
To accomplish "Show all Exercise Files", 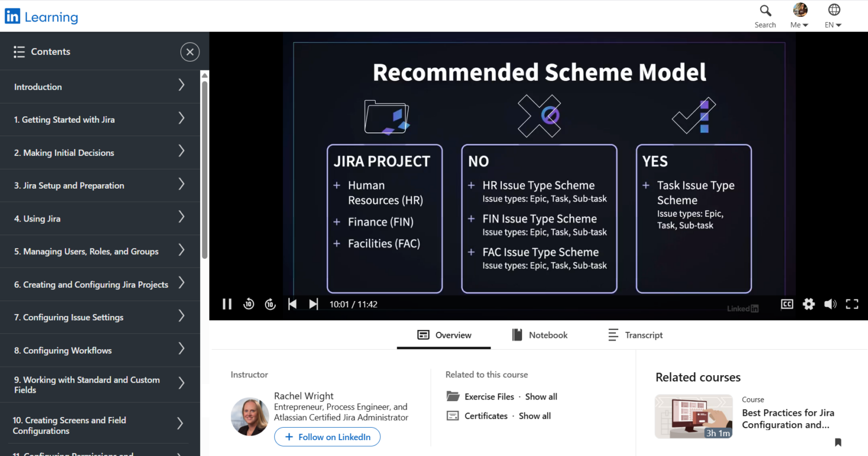I will pyautogui.click(x=541, y=396).
